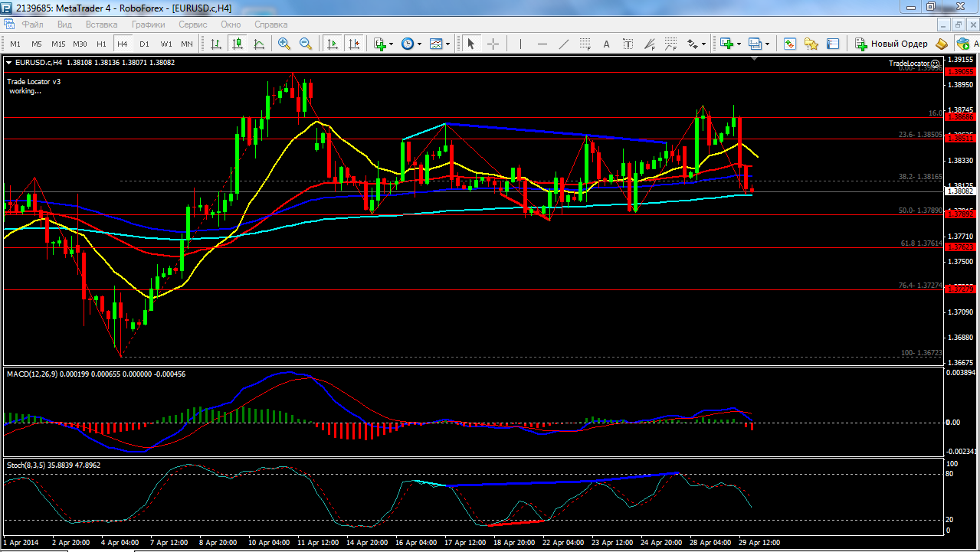This screenshot has width=980, height=552.
Task: Click the 10 Apr 04:00 time label
Action: pyautogui.click(x=269, y=541)
